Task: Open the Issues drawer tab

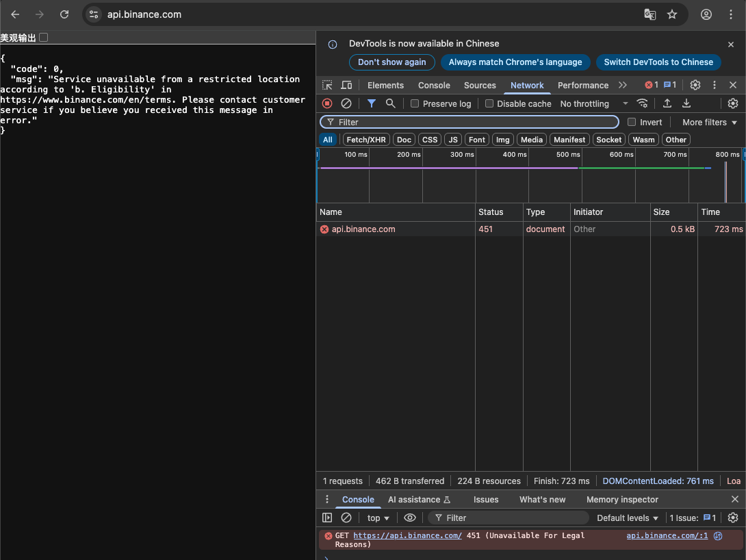Action: [x=486, y=500]
